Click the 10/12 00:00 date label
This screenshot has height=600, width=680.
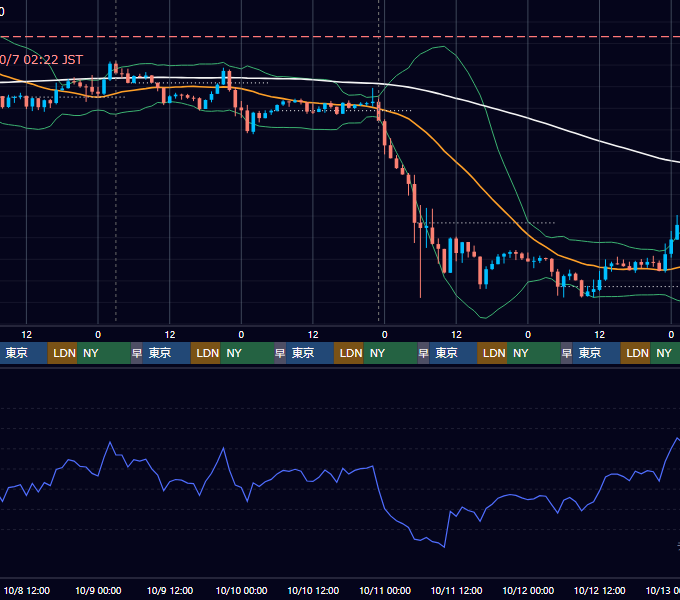(x=528, y=590)
